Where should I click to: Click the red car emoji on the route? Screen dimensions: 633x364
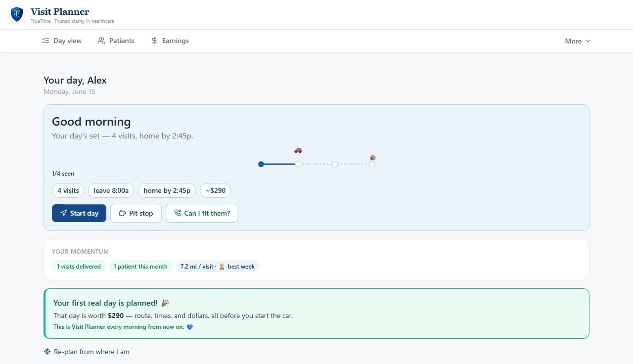click(x=298, y=150)
